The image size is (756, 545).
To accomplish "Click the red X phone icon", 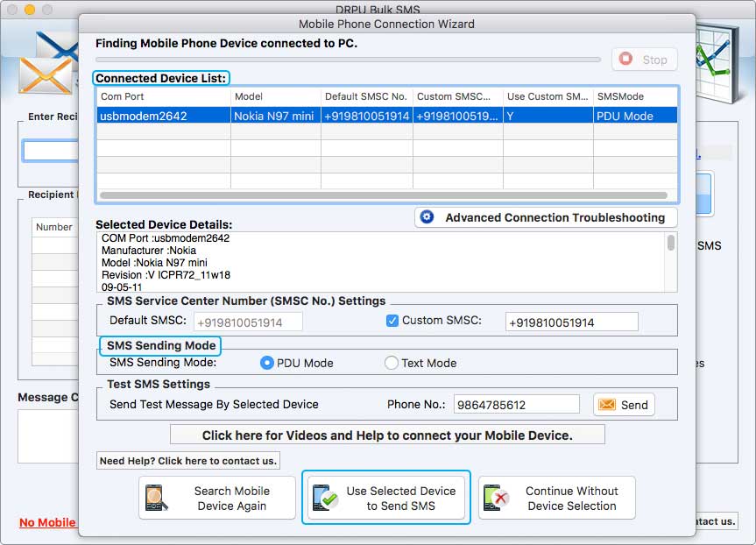I will pyautogui.click(x=496, y=498).
